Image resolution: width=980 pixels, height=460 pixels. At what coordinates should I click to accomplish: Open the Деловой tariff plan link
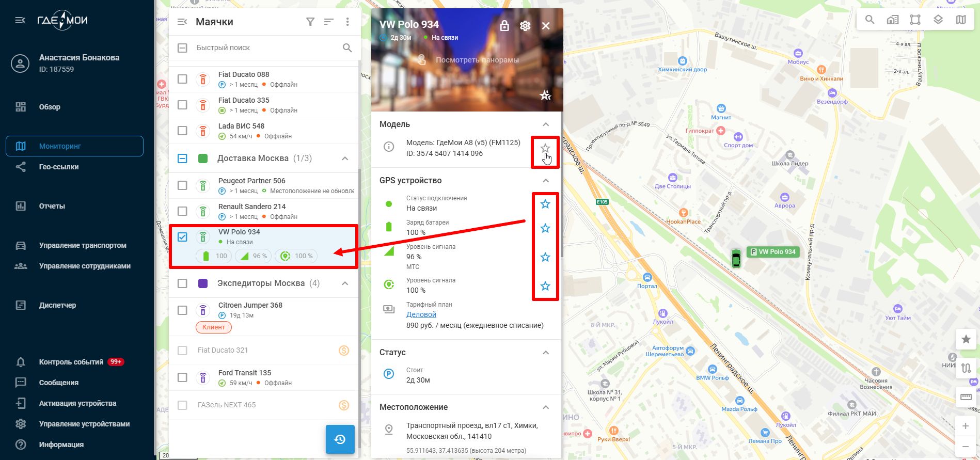421,314
